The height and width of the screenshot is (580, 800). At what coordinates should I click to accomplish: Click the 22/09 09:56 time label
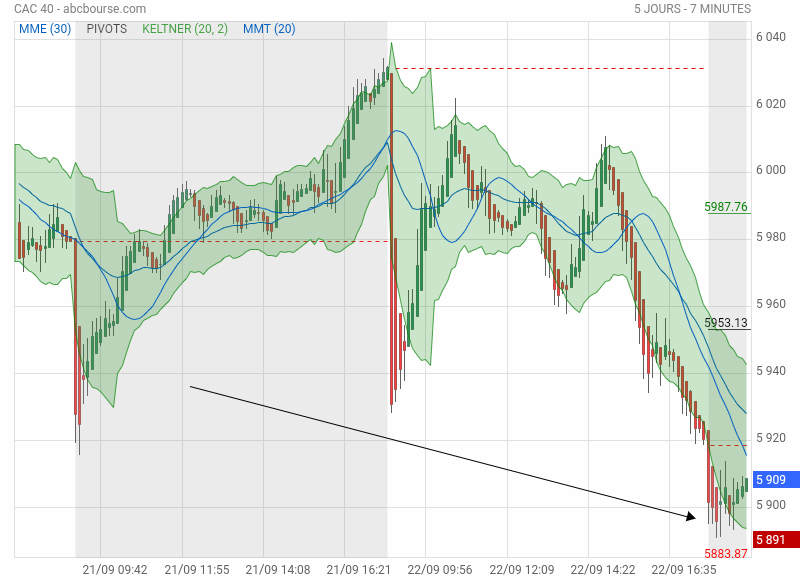440,570
